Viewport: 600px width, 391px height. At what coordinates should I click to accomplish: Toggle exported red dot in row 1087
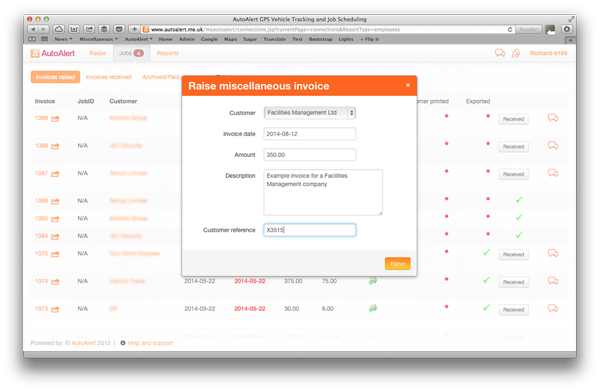pyautogui.click(x=488, y=171)
